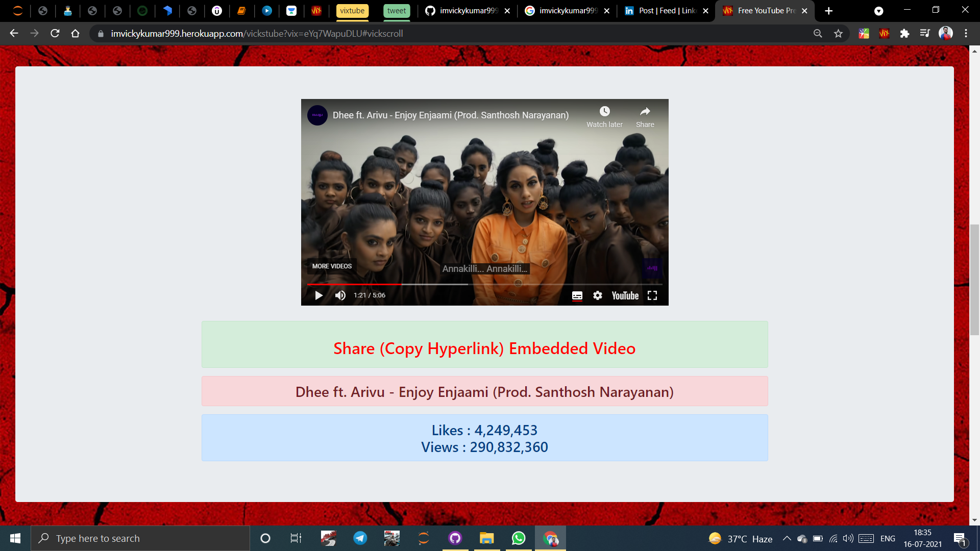The width and height of the screenshot is (980, 551).
Task: Open video settings gear in the player
Action: click(597, 295)
